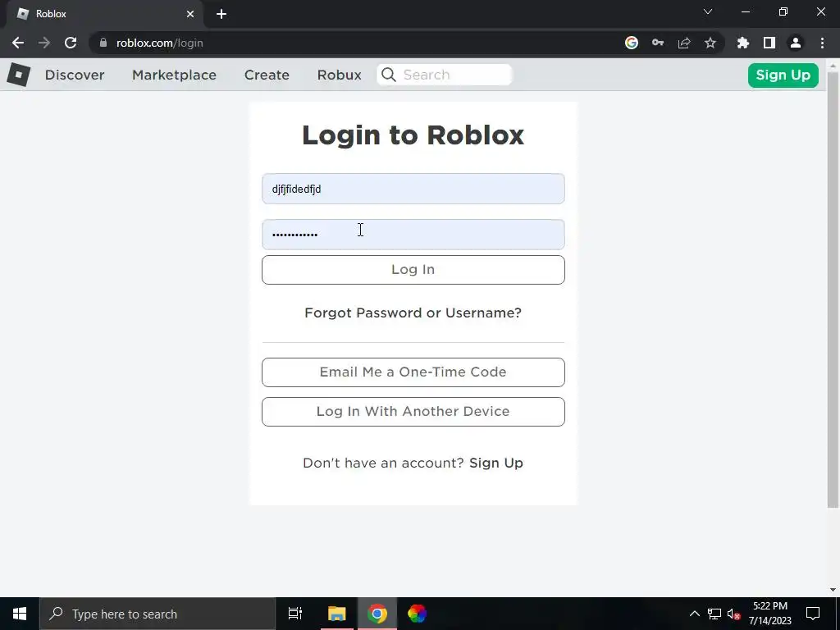Click the Chrome taskbar icon
This screenshot has height=630, width=840.
(x=377, y=614)
